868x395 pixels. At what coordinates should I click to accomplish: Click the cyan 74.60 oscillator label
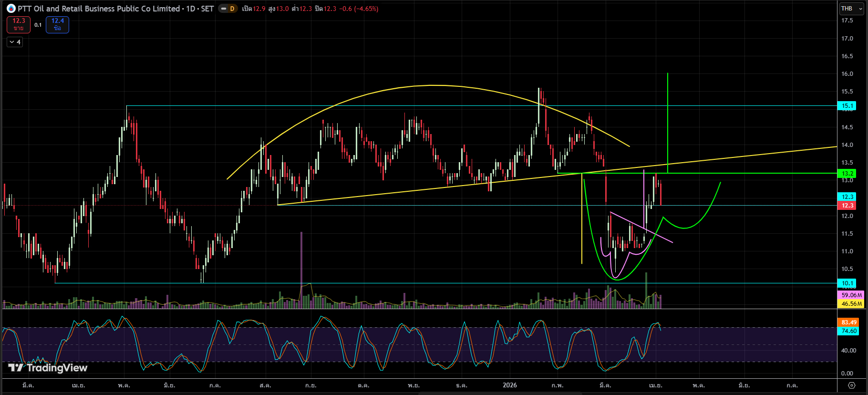click(848, 331)
